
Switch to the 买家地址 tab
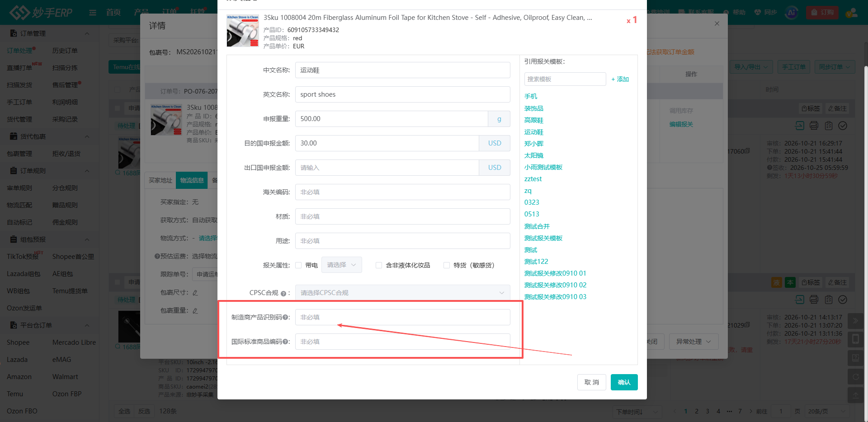click(x=160, y=180)
